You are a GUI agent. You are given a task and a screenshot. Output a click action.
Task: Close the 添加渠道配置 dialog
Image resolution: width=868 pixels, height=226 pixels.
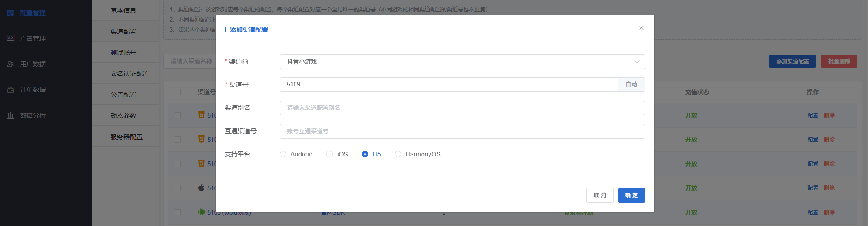(x=641, y=28)
